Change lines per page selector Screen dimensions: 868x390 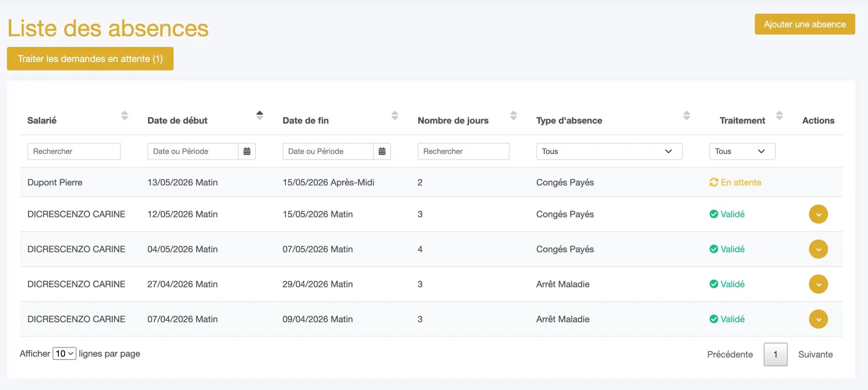(64, 353)
